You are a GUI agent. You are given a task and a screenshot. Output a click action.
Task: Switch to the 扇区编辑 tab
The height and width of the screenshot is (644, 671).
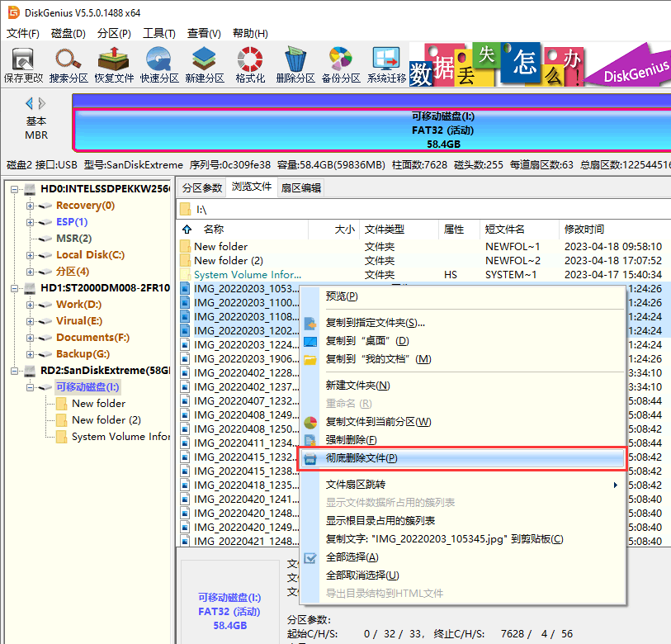click(301, 188)
